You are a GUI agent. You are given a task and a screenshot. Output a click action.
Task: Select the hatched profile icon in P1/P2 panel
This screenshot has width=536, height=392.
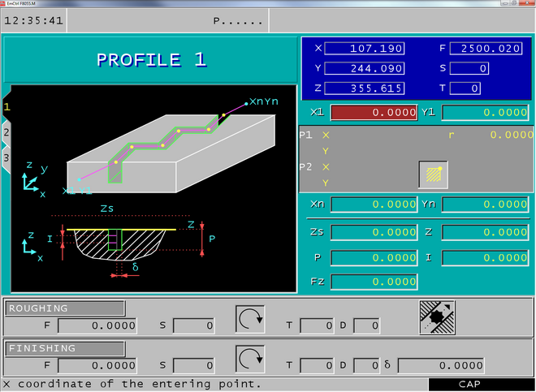tap(433, 174)
